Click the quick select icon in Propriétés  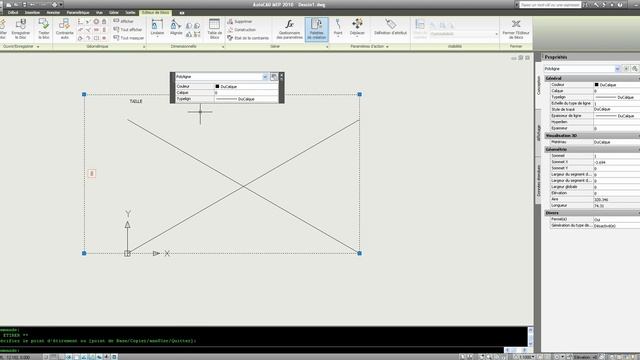pos(635,69)
